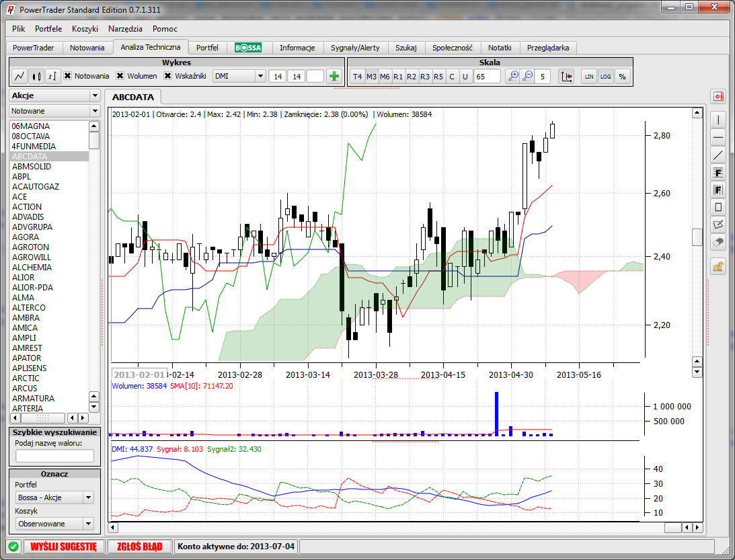
Task: Click the green checkmark status icon
Action: (13, 547)
